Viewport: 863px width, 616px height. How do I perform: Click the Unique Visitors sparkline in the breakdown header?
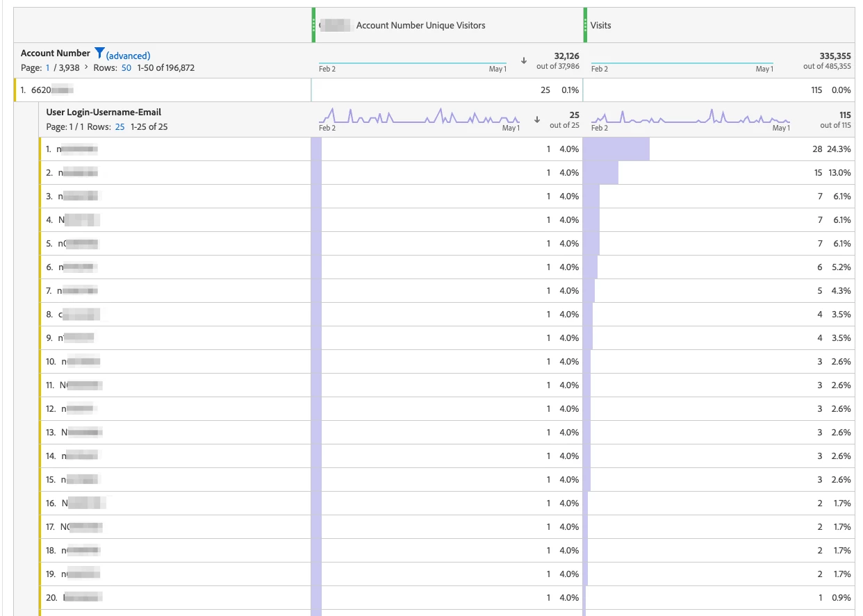[419, 116]
